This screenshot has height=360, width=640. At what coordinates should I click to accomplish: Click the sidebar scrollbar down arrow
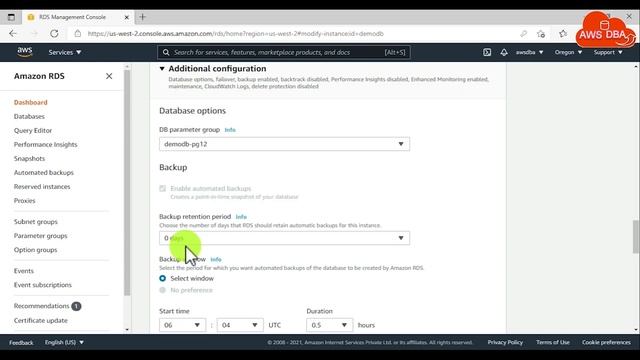click(x=127, y=329)
